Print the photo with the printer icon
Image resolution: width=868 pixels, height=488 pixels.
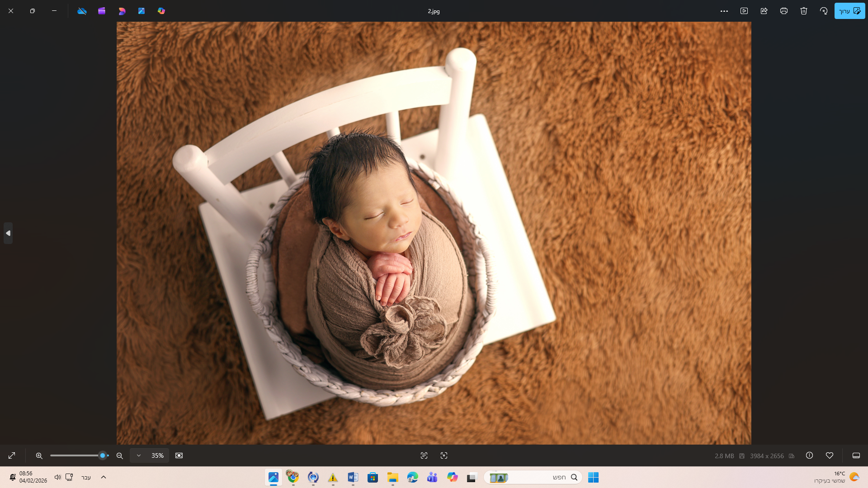784,11
